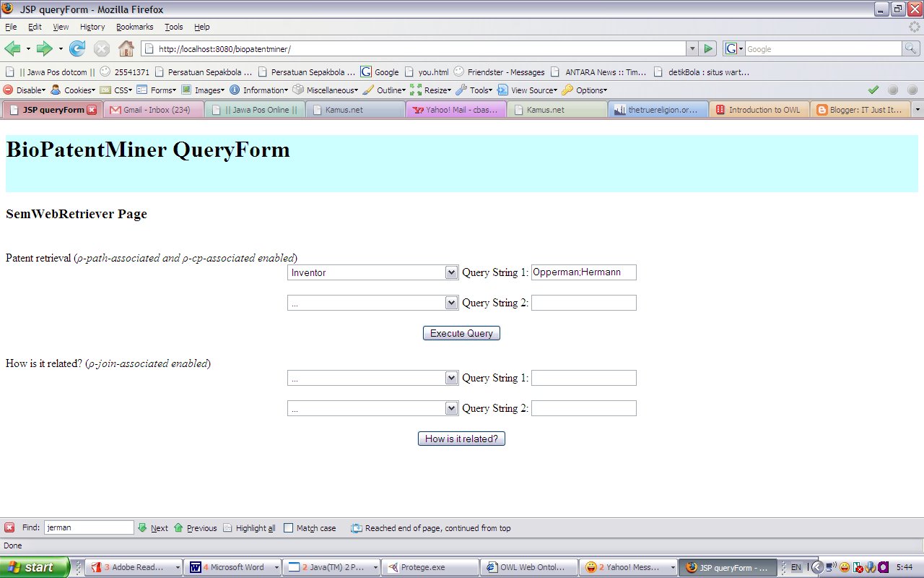Click the Execute Query button
This screenshot has width=924, height=578.
click(x=461, y=333)
